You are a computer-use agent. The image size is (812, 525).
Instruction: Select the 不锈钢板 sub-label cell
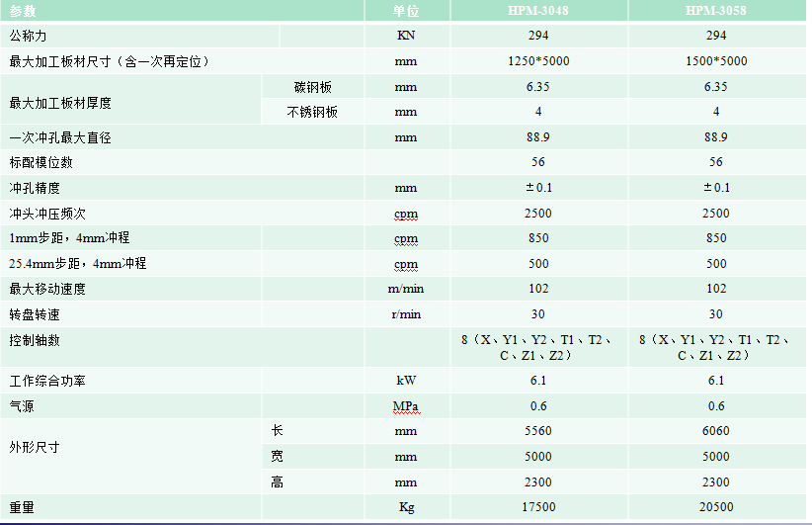312,112
